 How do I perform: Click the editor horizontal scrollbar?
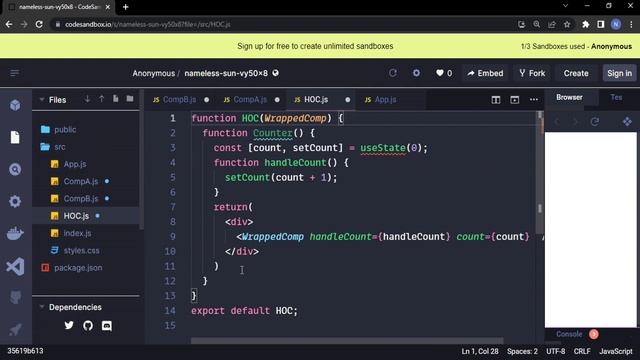click(x=347, y=340)
